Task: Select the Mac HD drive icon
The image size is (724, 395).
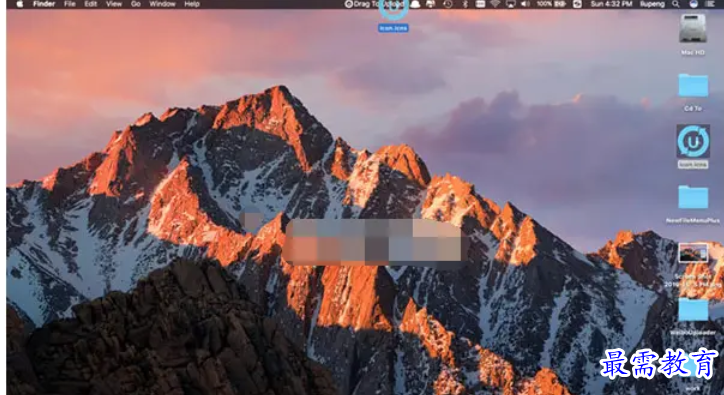Action: (x=693, y=29)
